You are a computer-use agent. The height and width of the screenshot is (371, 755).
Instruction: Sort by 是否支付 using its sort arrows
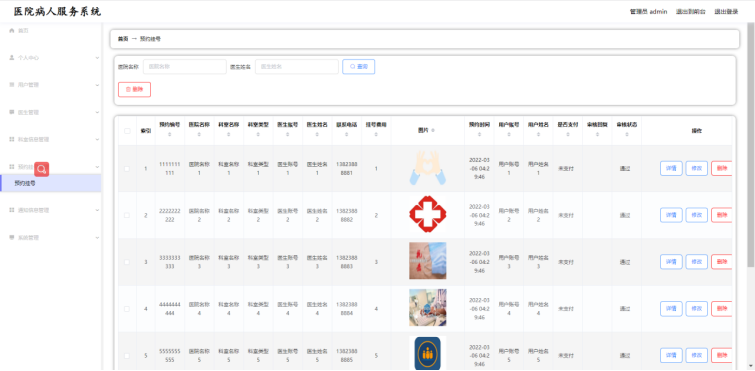point(568,135)
